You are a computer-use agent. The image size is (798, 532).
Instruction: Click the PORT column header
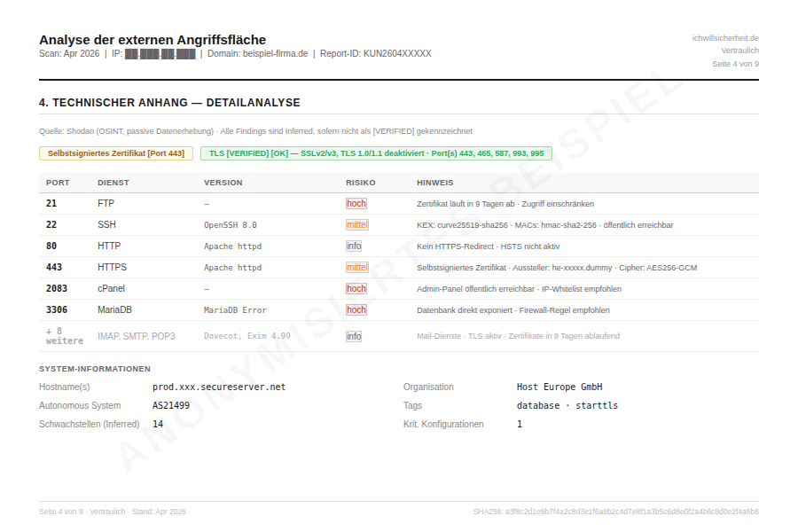(x=58, y=183)
